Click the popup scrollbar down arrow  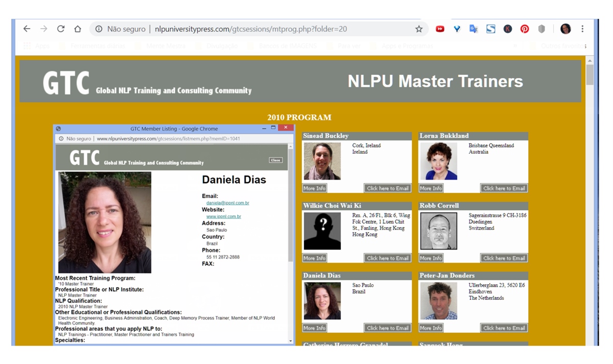click(291, 341)
